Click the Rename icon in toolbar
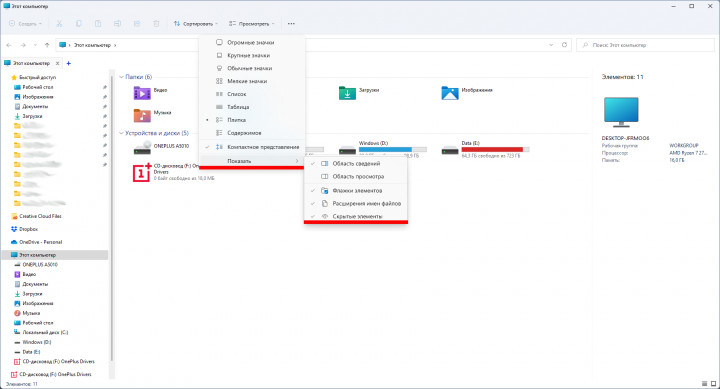This screenshot has height=389, width=720. (x=118, y=23)
